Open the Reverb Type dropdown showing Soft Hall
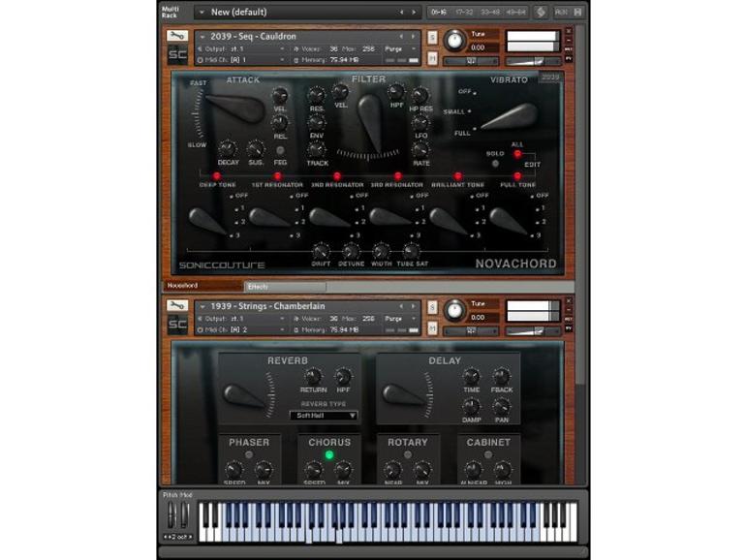 [324, 416]
